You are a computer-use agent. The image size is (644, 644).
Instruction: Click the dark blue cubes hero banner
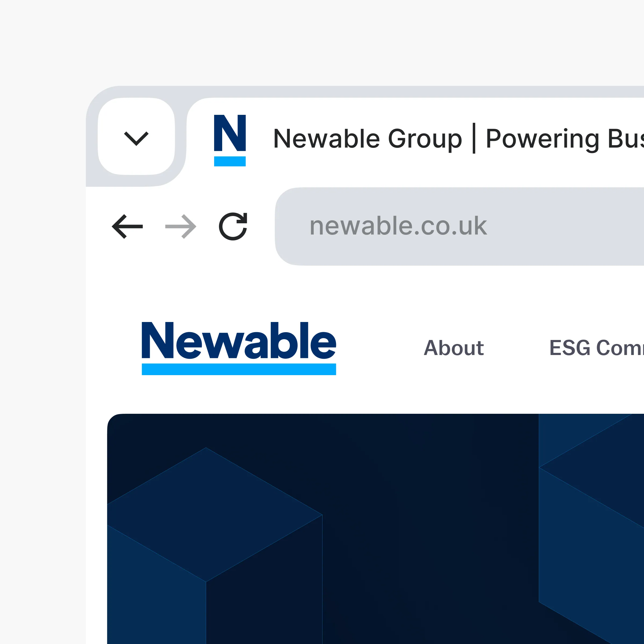[x=375, y=529]
